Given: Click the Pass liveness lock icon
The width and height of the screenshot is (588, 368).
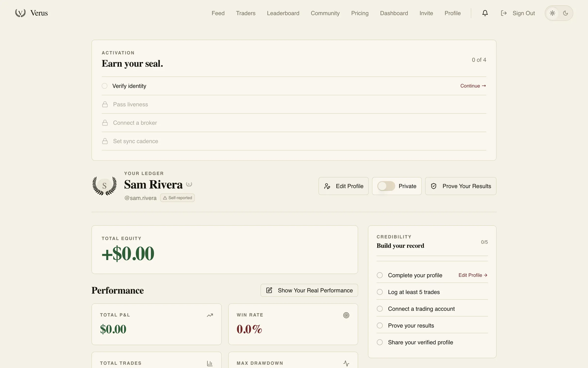Looking at the screenshot, I should pyautogui.click(x=105, y=104).
